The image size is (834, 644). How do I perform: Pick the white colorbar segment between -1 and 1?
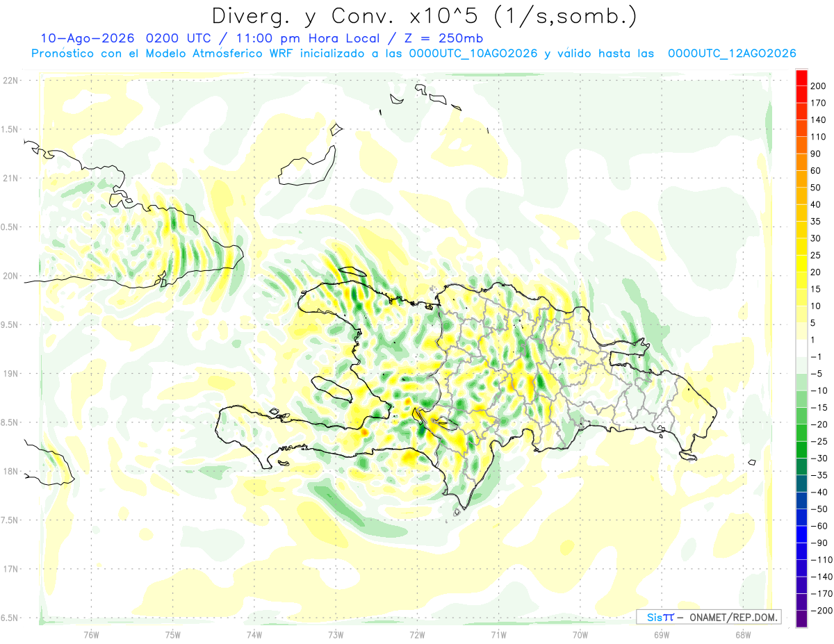pos(801,348)
